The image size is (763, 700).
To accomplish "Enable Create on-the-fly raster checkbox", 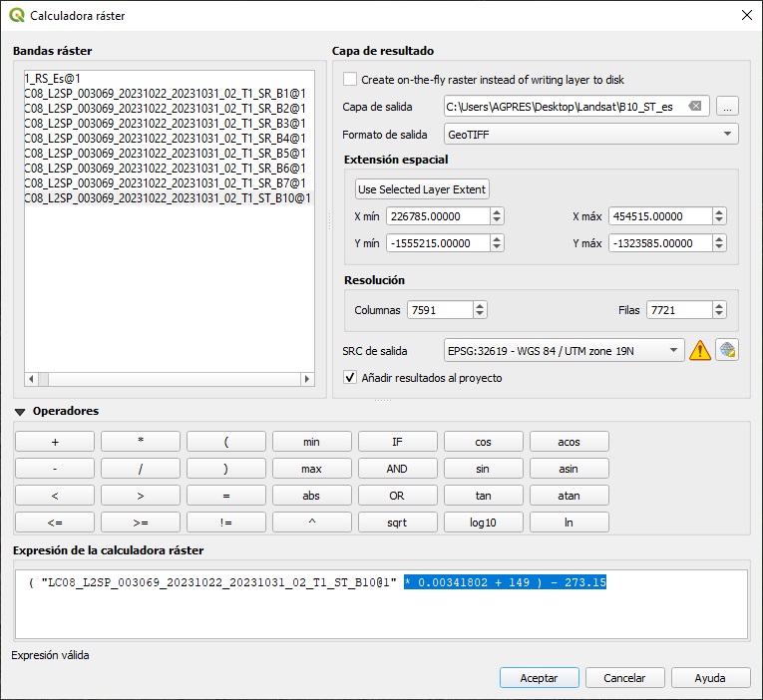I will 350,80.
